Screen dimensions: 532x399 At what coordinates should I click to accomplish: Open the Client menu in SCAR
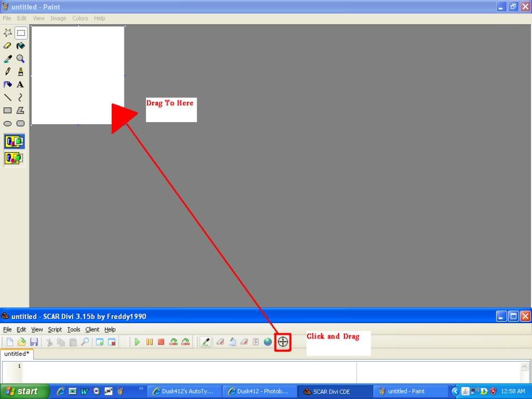[x=92, y=330]
